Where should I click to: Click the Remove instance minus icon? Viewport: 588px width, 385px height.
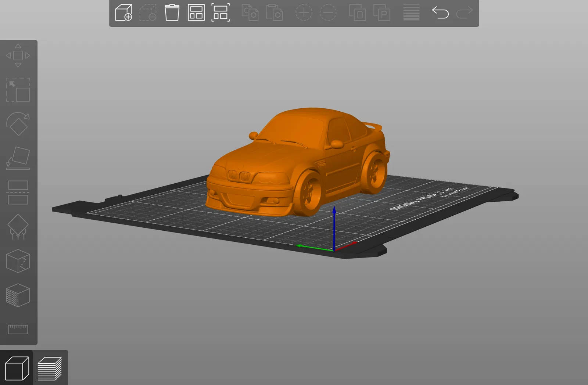click(328, 13)
